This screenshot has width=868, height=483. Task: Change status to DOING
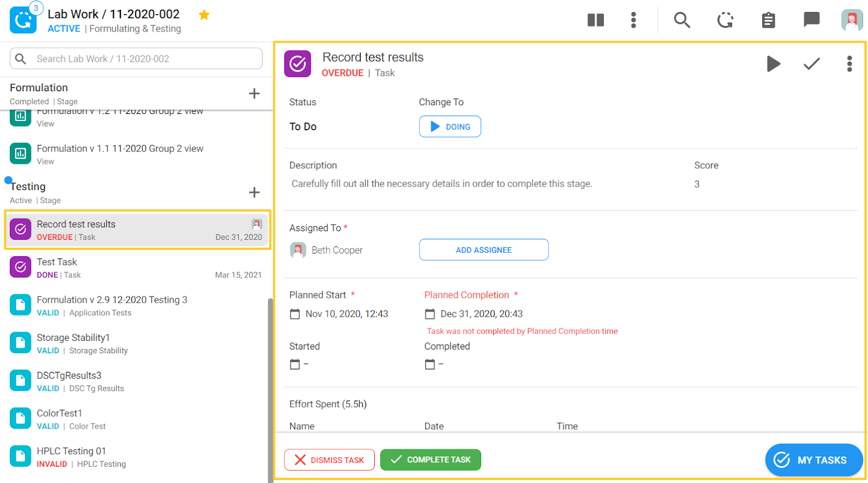click(x=450, y=126)
